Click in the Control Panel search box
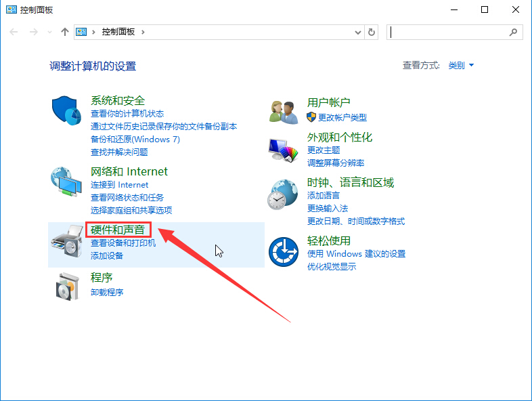The height and width of the screenshot is (401, 532). [x=447, y=32]
